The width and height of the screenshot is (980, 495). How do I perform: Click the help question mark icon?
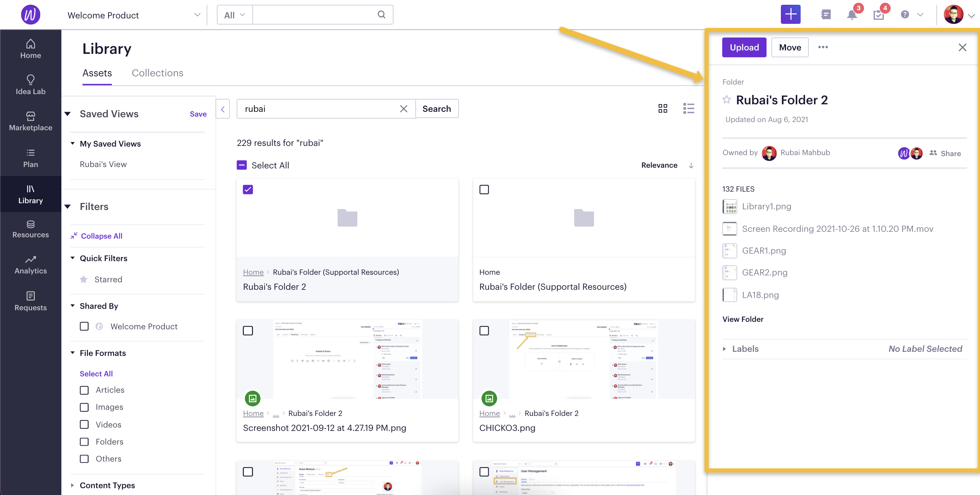pyautogui.click(x=905, y=15)
